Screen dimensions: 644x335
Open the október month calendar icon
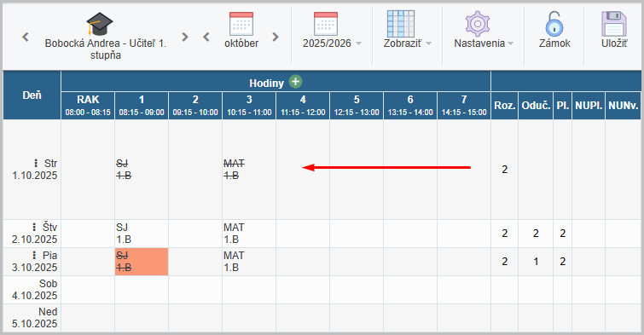241,24
